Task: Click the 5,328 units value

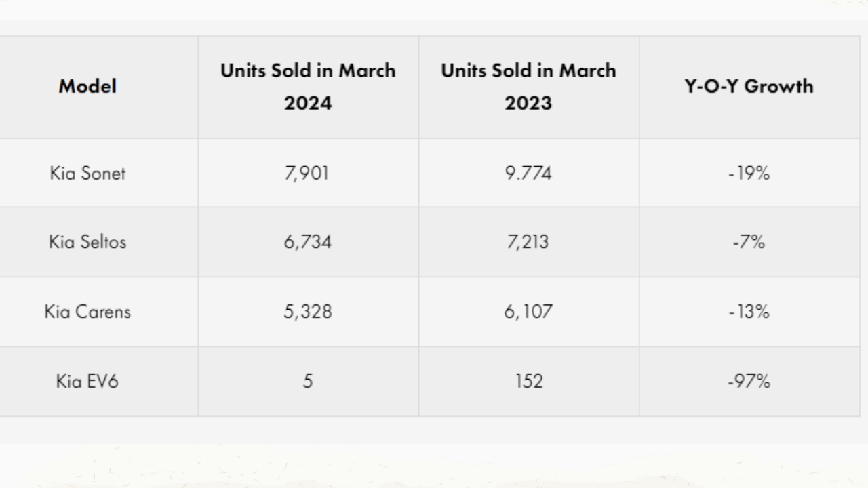Action: [x=308, y=312]
